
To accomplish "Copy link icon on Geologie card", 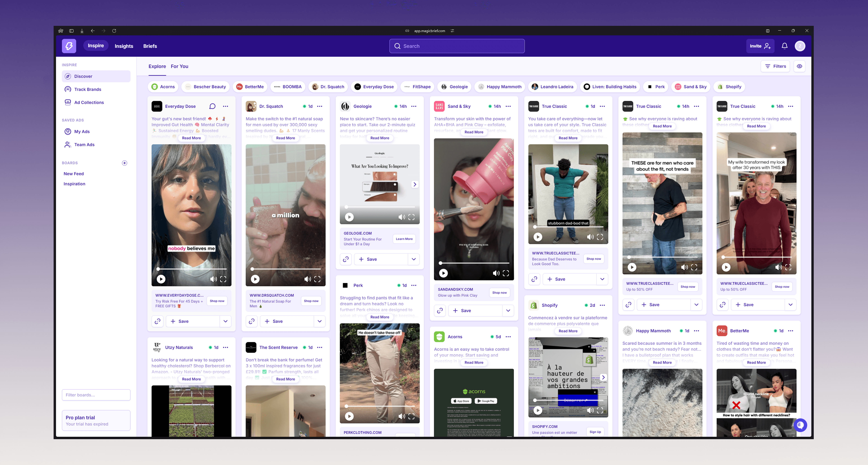I will coord(346,259).
